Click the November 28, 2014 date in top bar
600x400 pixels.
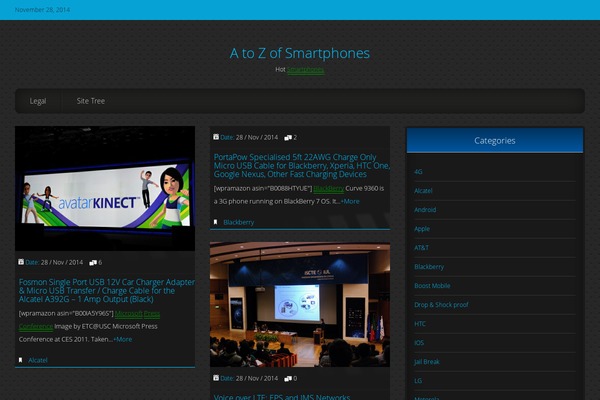click(42, 10)
